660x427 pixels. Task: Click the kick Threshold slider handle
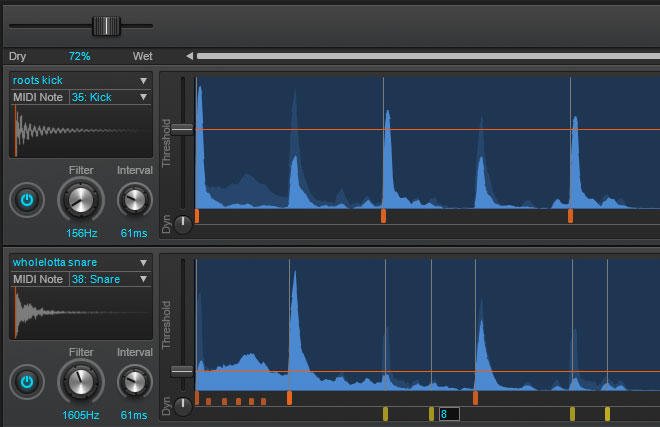point(182,129)
